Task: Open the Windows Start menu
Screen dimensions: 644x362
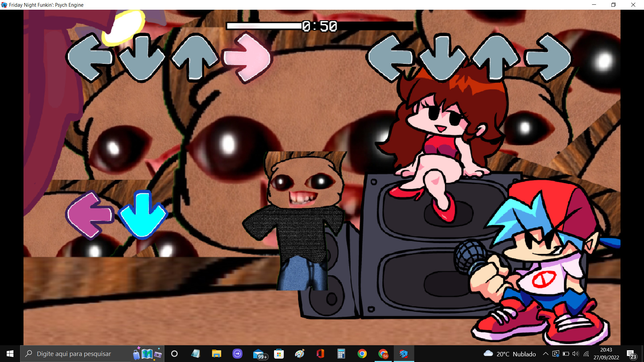Action: coord(10,354)
